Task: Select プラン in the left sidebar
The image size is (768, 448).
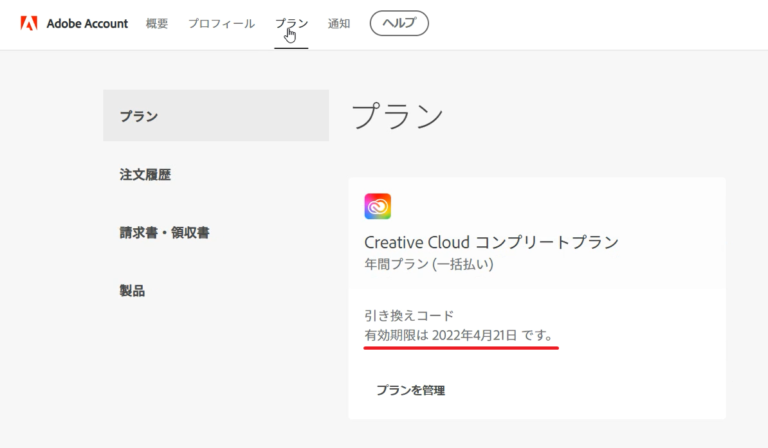Action: click(139, 116)
